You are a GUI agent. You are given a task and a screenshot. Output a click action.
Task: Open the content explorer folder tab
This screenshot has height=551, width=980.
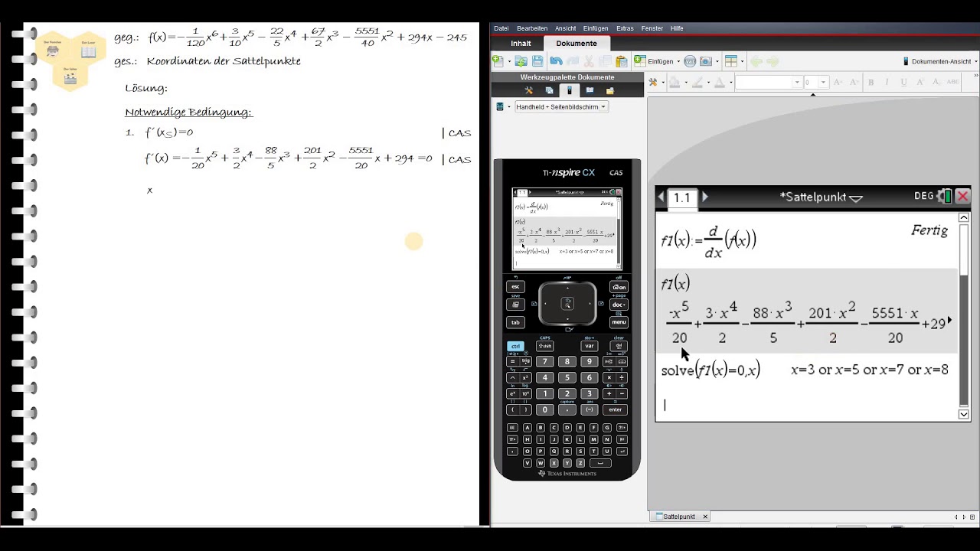610,90
